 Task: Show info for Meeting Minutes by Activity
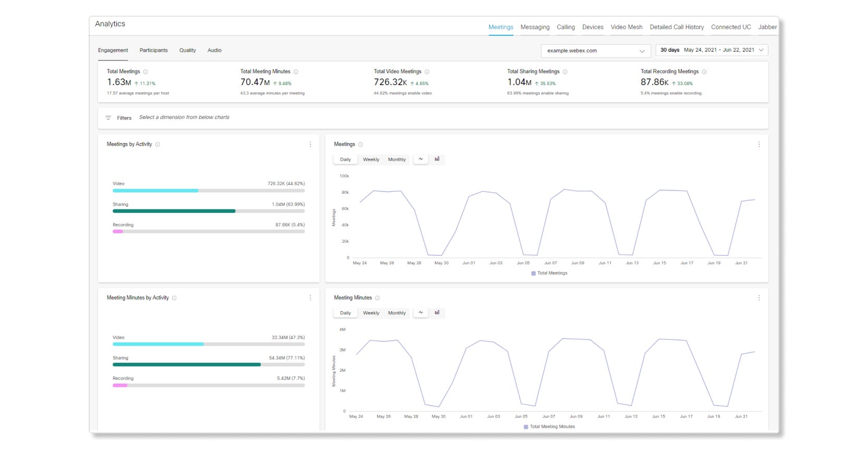coord(174,298)
